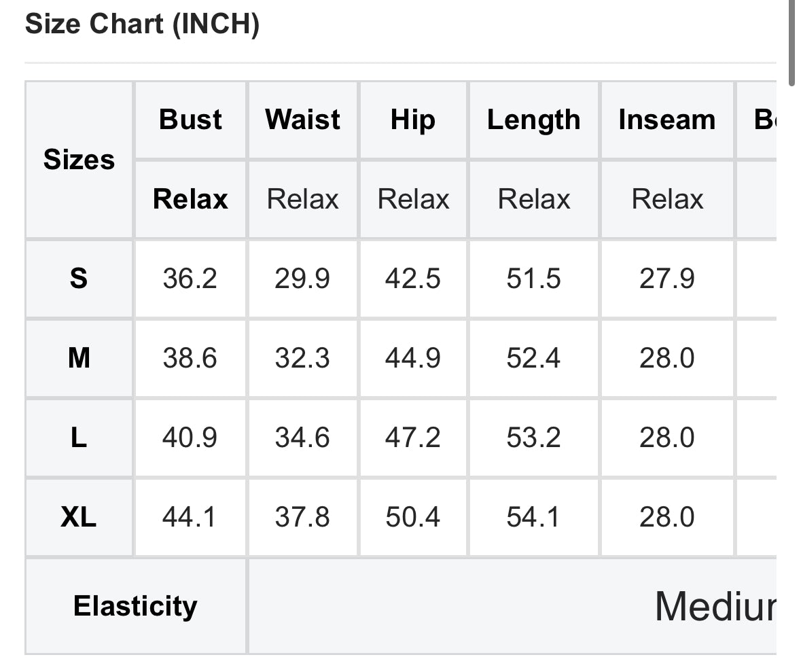Select the small bust value 36.2
The image size is (801, 672).
click(x=190, y=278)
